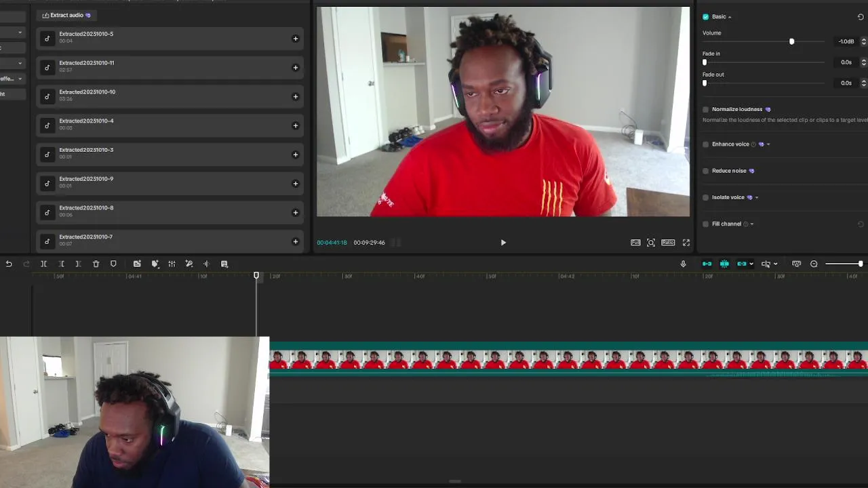
Task: Click the Extracted20251010-11 TikTok note icon
Action: (x=47, y=68)
